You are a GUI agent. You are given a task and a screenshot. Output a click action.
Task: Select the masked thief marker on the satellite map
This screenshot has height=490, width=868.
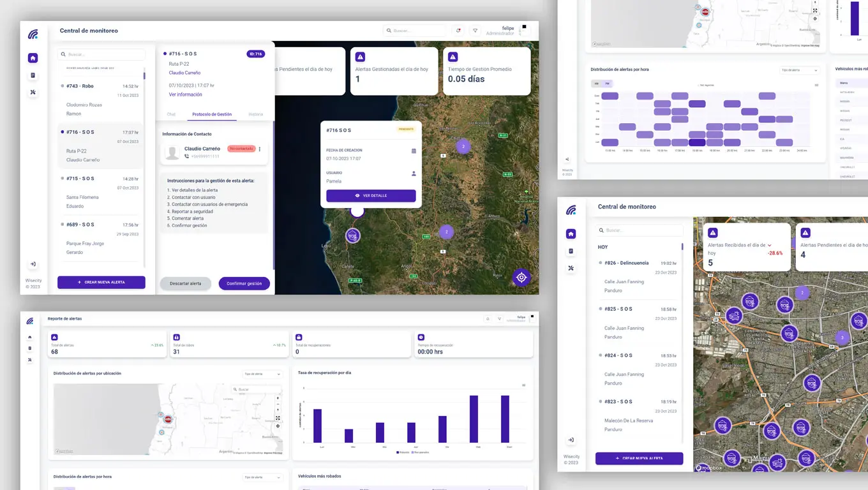[x=353, y=235]
